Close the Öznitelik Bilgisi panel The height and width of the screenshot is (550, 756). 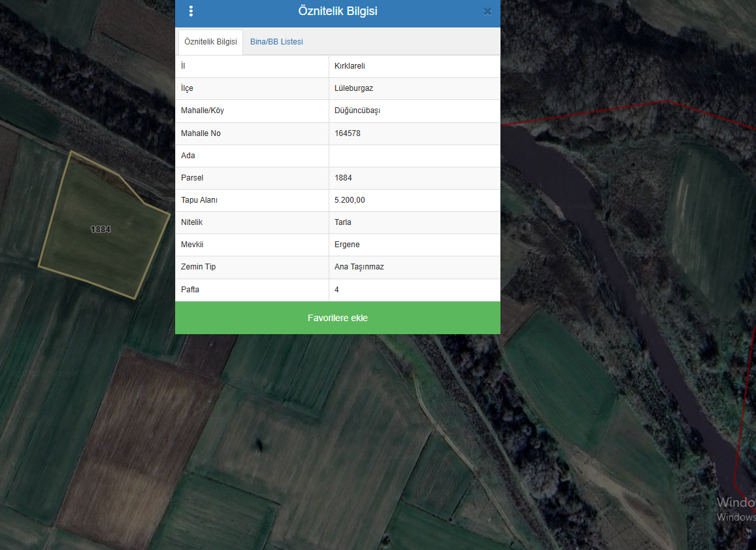487,11
